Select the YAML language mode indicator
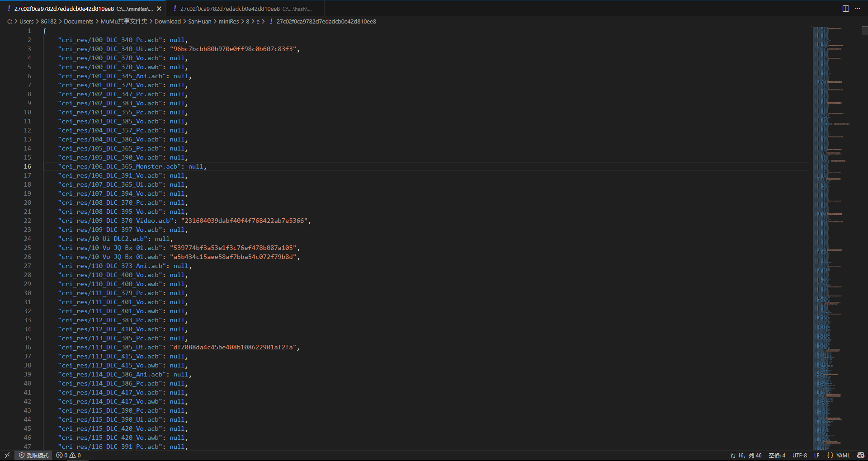Image resolution: width=868 pixels, height=461 pixels. [843, 455]
